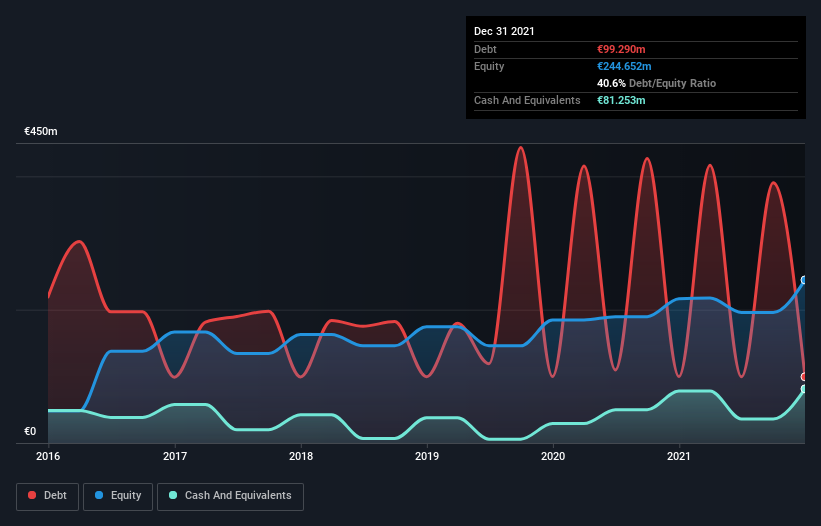Viewport: 821px width, 526px height.
Task: Click the €0 y-axis label
Action: click(x=30, y=431)
